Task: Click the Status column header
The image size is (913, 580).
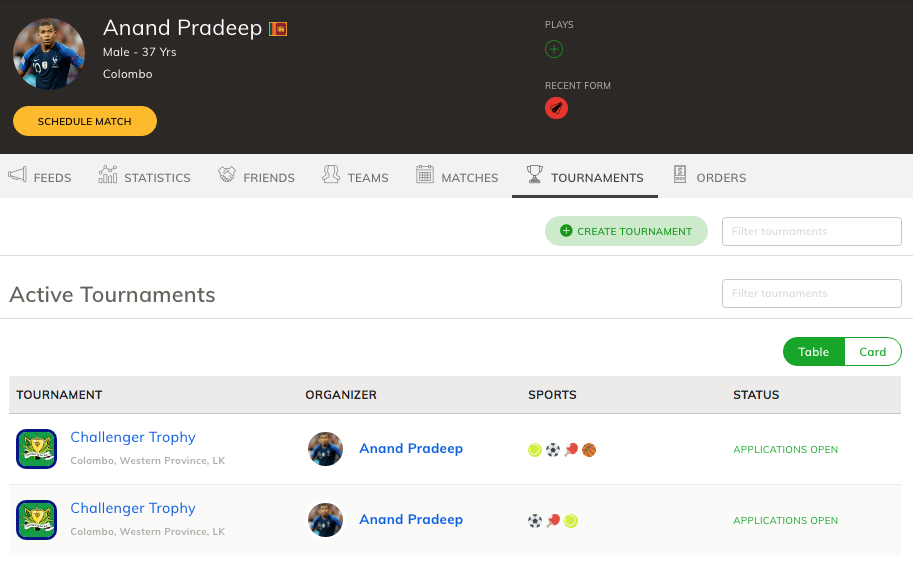Action: click(756, 395)
